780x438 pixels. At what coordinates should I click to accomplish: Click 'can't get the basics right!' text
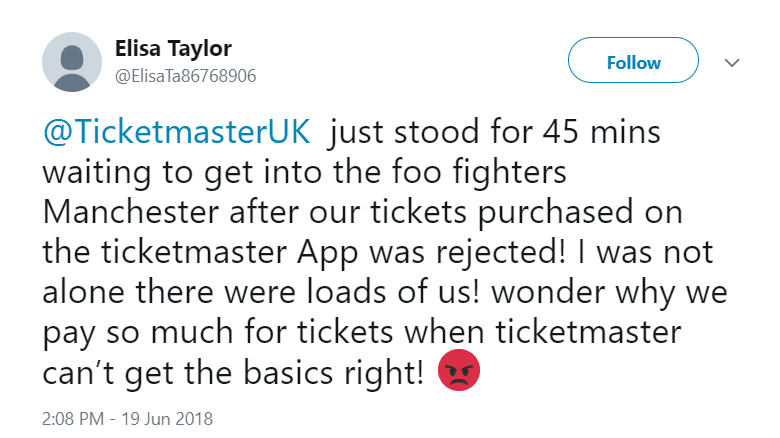click(233, 373)
